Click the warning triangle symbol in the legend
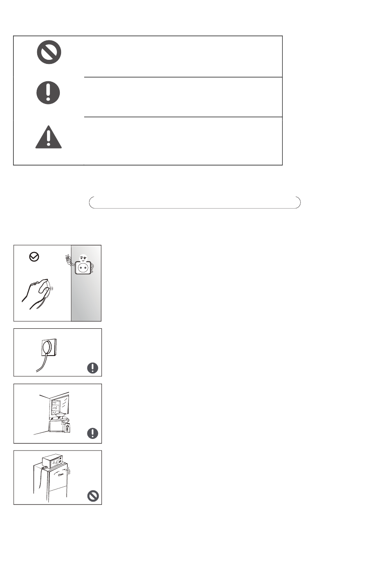Viewport: 392px width, 573px height. pyautogui.click(x=48, y=137)
